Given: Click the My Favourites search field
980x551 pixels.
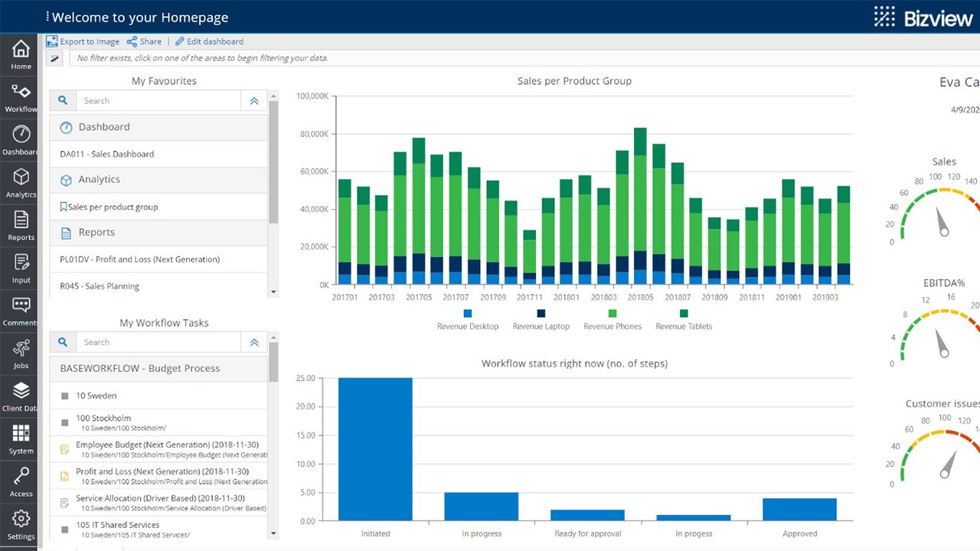Looking at the screenshot, I should click(158, 100).
